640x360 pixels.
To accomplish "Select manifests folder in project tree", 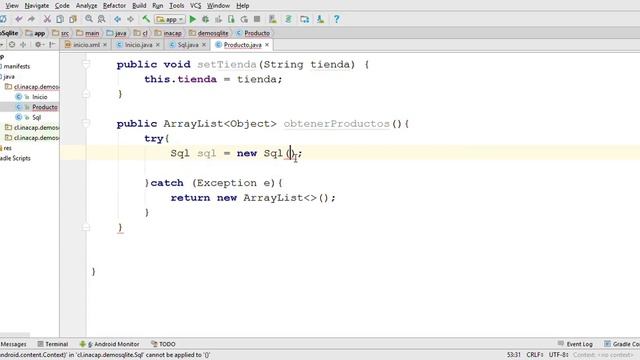I will pyautogui.click(x=16, y=66).
